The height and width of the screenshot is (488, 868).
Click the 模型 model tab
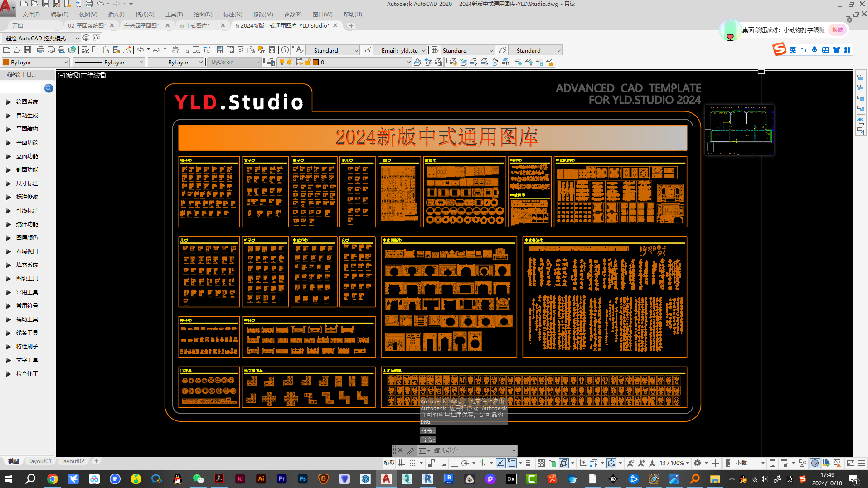click(x=14, y=461)
